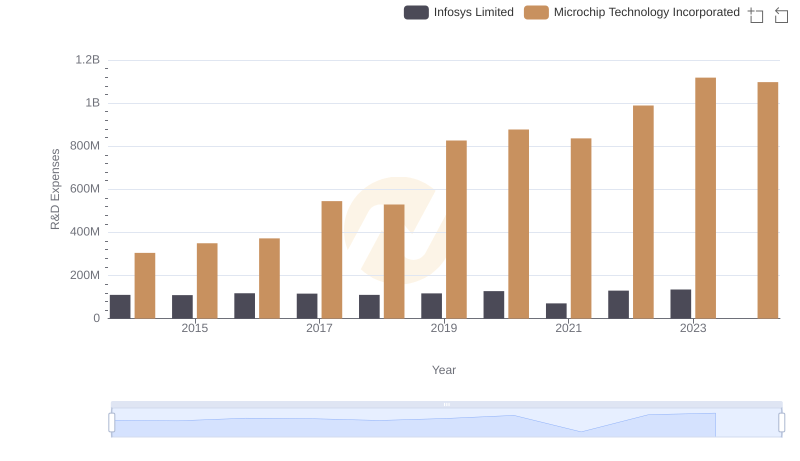800x461 pixels.
Task: Click the '800M' y-axis label
Action: (85, 146)
